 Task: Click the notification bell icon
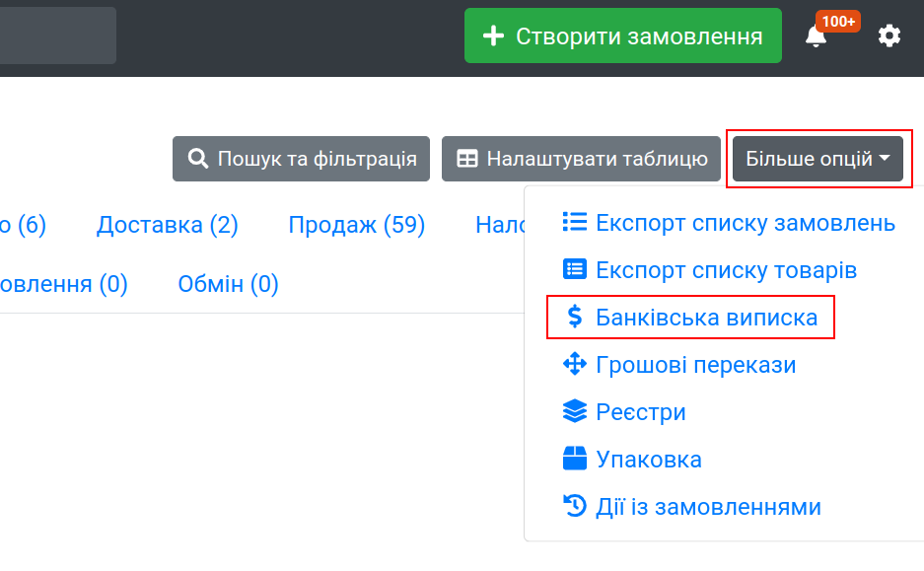click(817, 37)
